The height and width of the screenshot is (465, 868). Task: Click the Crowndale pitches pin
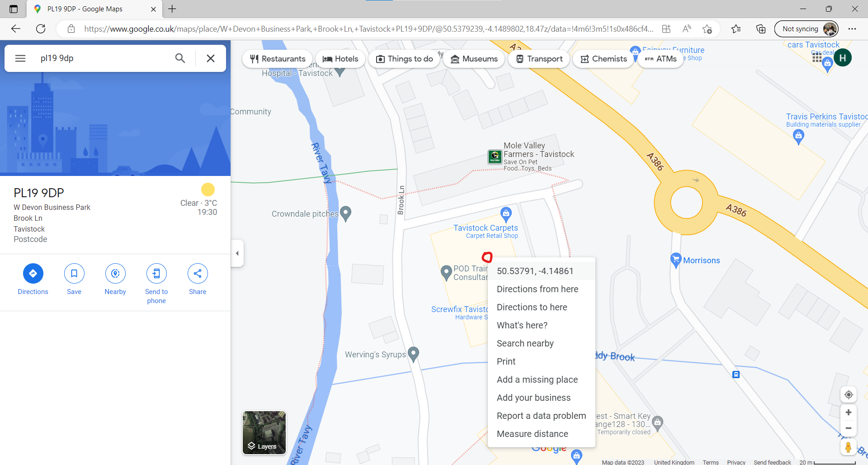(345, 214)
